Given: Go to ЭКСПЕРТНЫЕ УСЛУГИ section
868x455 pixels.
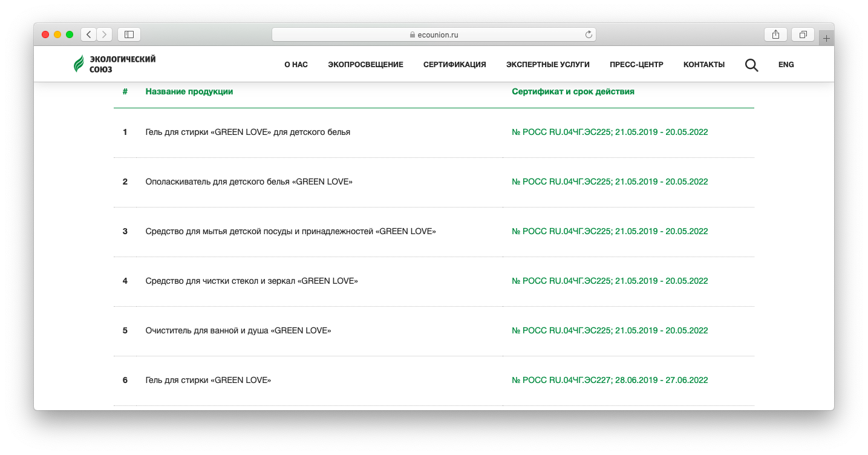Looking at the screenshot, I should coord(547,65).
